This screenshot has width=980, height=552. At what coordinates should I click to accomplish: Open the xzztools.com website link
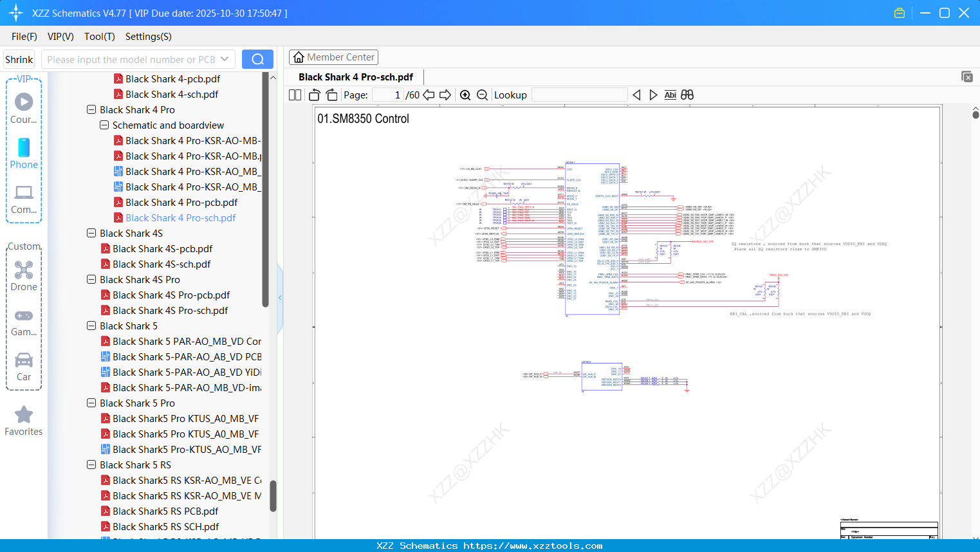(533, 546)
